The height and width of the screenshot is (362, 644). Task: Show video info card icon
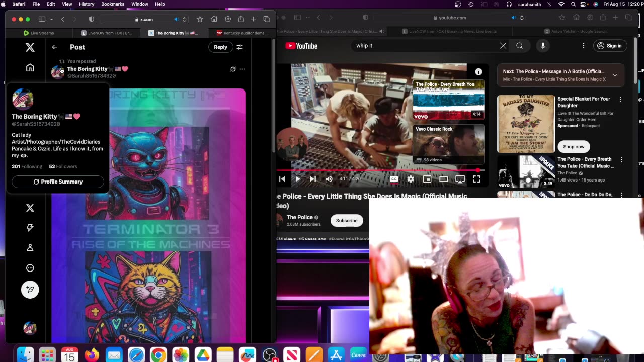point(478,72)
